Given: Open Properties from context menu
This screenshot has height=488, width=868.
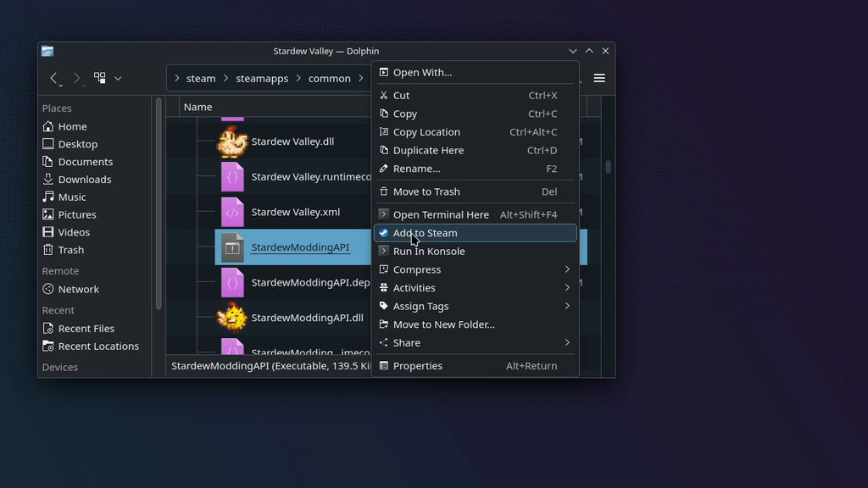Looking at the screenshot, I should pyautogui.click(x=475, y=366).
